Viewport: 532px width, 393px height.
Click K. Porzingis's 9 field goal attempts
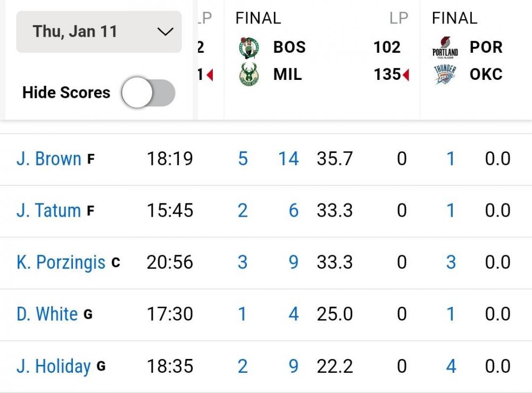tap(293, 263)
